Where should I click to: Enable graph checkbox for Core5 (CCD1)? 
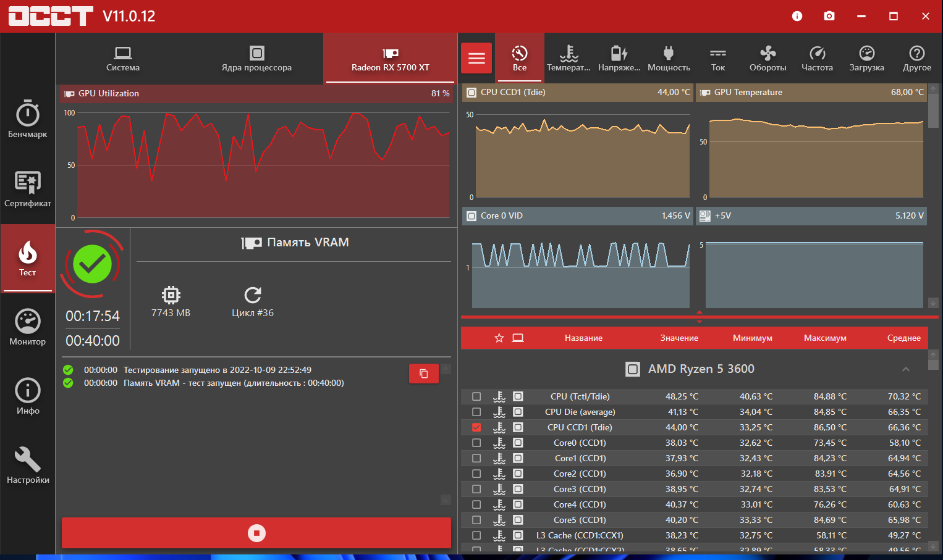tap(476, 520)
